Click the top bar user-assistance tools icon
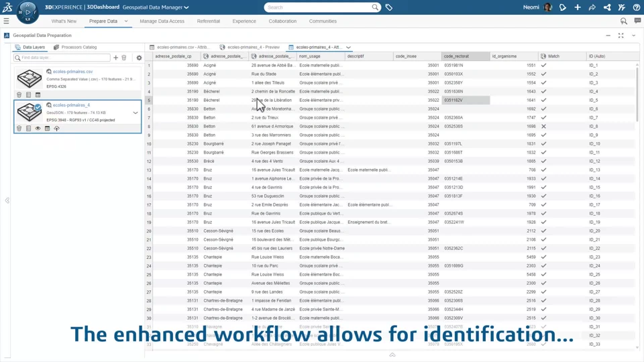The width and height of the screenshot is (644, 362). pyautogui.click(x=621, y=7)
